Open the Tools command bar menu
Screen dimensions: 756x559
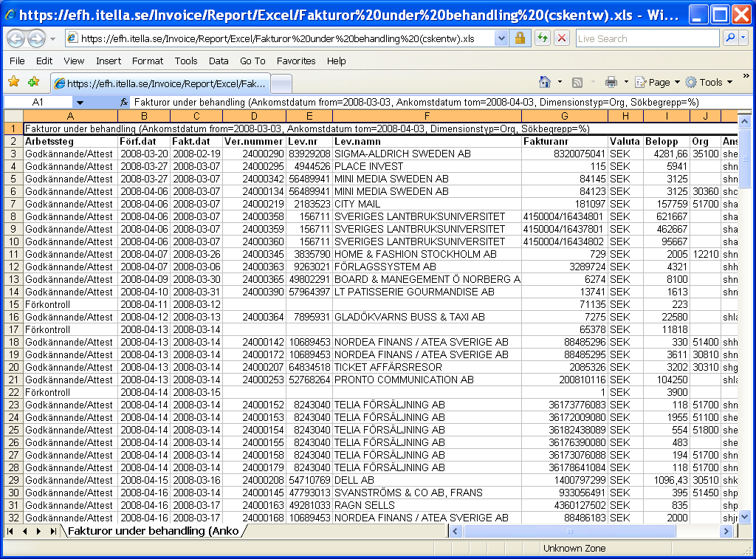[x=709, y=82]
